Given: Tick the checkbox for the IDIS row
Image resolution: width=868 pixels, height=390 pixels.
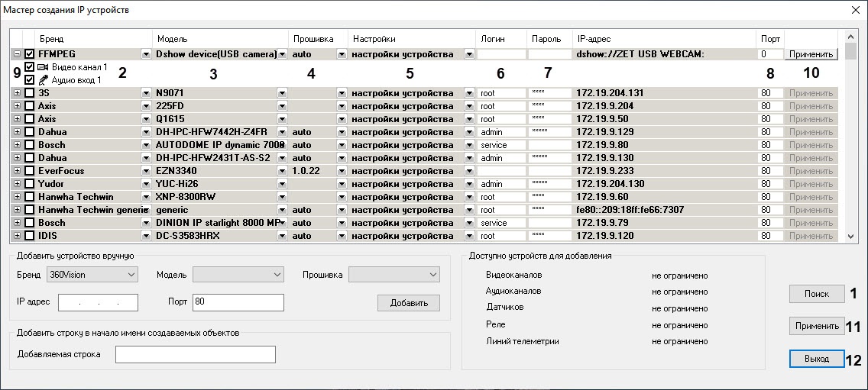Looking at the screenshot, I should [x=30, y=236].
